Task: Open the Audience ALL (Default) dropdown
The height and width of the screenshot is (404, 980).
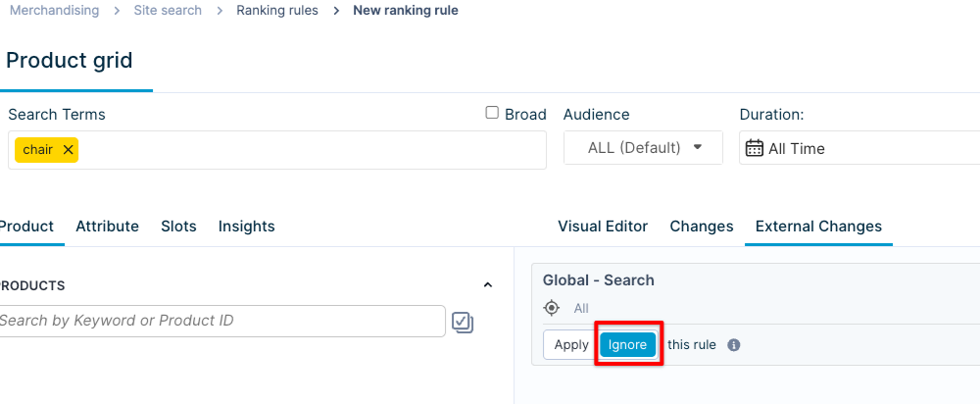Action: (x=643, y=148)
